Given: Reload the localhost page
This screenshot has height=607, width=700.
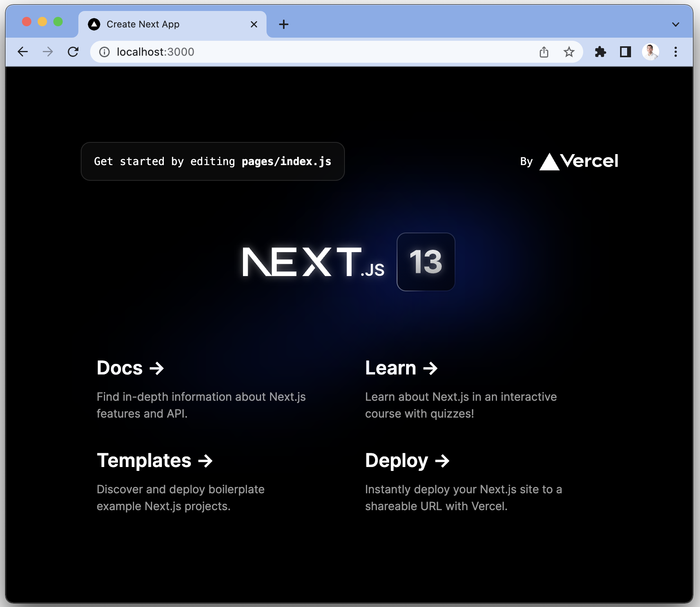Looking at the screenshot, I should click(73, 52).
